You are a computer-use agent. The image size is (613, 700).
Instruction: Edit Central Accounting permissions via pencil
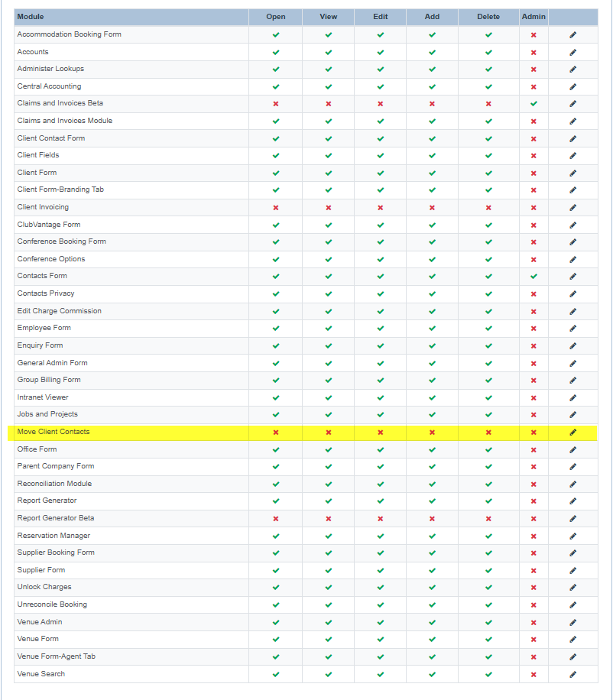[x=572, y=86]
